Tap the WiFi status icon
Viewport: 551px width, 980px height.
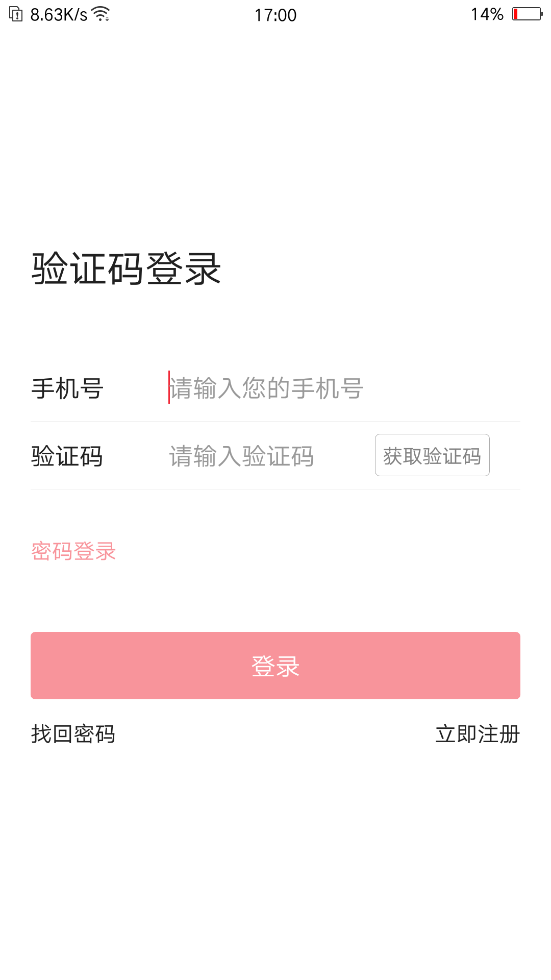click(x=102, y=14)
